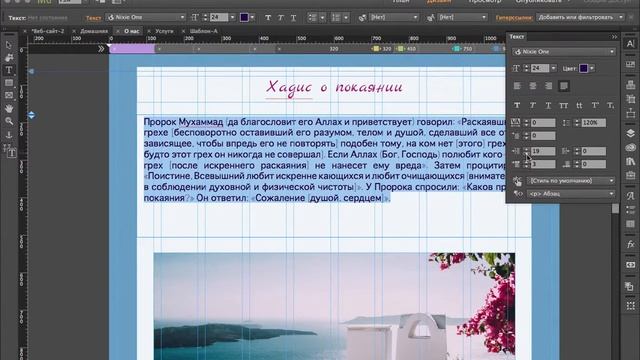Image resolution: width=640 pixels, height=360 pixels.
Task: Toggle Underline in Text panel
Action: pyautogui.click(x=548, y=105)
